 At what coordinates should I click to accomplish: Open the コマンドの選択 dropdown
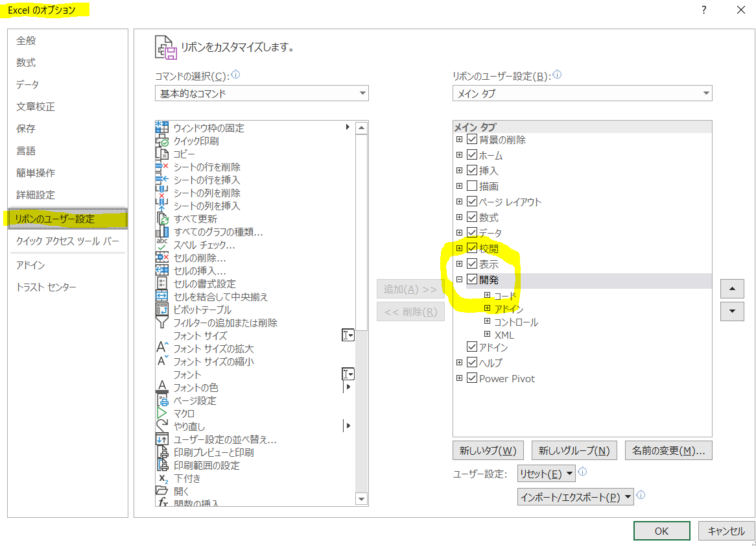tap(262, 93)
